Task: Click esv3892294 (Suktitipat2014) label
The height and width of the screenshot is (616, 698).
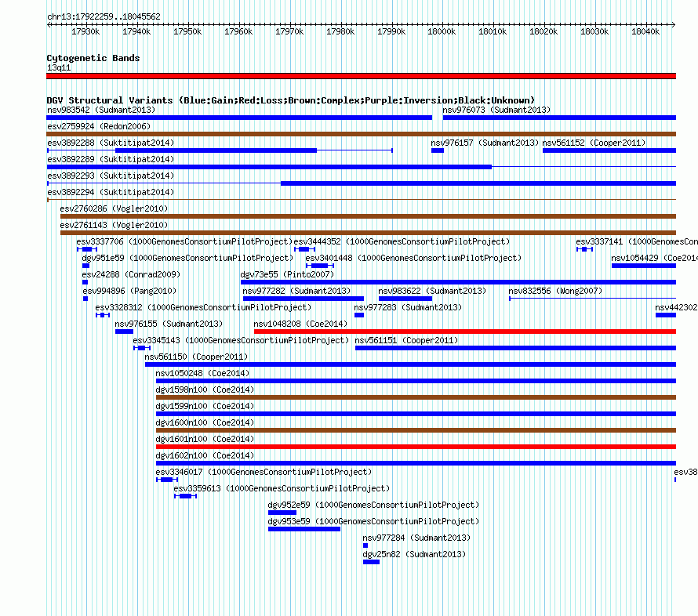Action: (111, 192)
